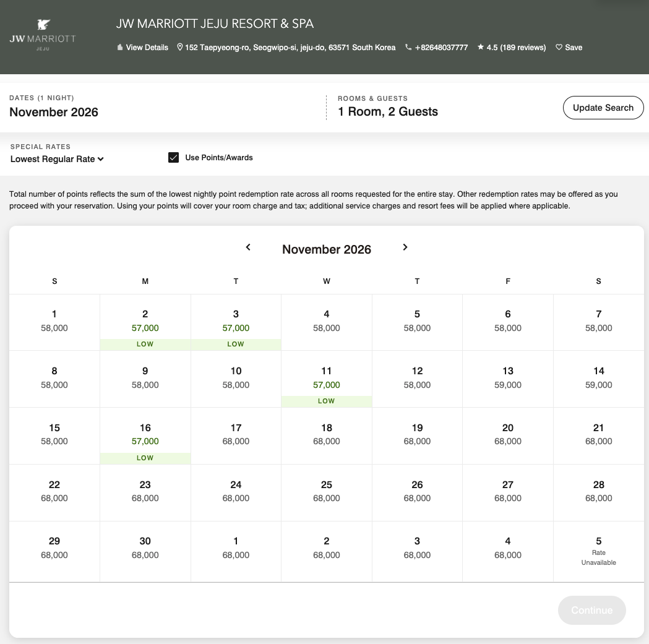Select November 2 low rate 57,000
The height and width of the screenshot is (644, 649).
[145, 323]
